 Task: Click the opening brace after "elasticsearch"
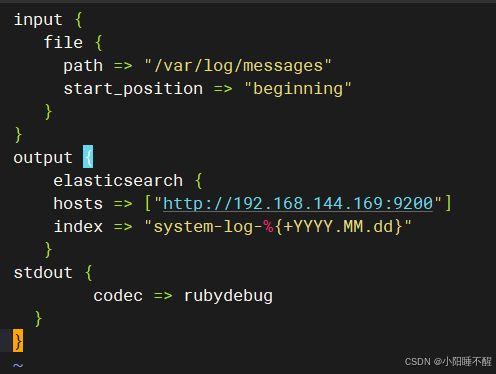(x=198, y=181)
